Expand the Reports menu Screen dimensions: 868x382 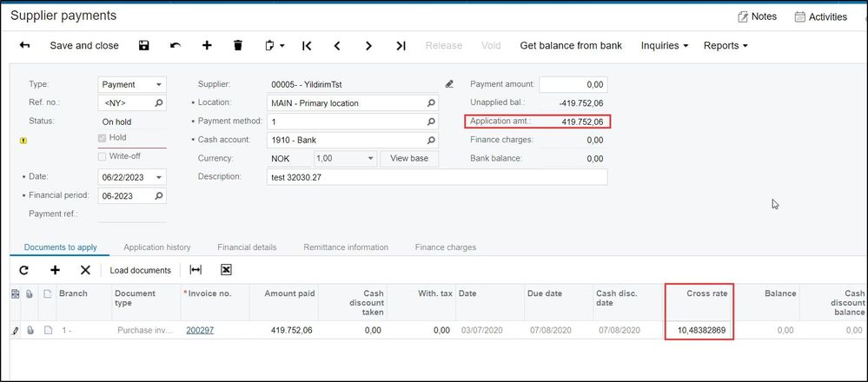[726, 45]
